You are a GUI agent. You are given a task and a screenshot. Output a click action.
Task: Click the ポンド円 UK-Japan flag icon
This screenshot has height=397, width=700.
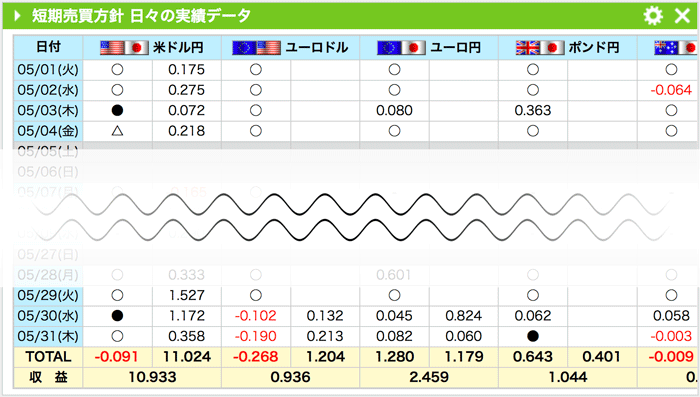pos(539,48)
